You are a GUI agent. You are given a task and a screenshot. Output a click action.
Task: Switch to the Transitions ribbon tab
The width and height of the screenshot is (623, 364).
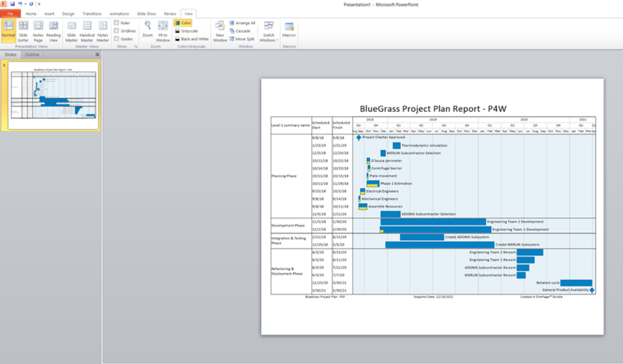[x=92, y=13]
